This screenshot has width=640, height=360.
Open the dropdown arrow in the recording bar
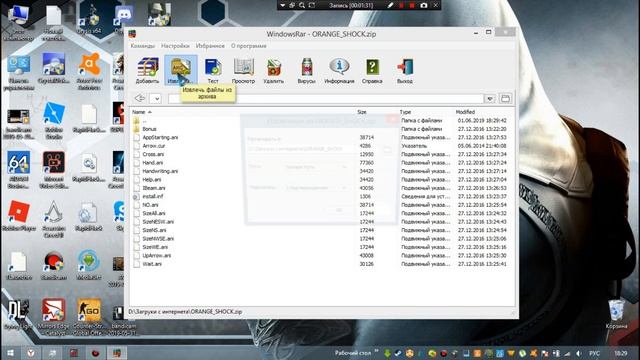(x=282, y=5)
